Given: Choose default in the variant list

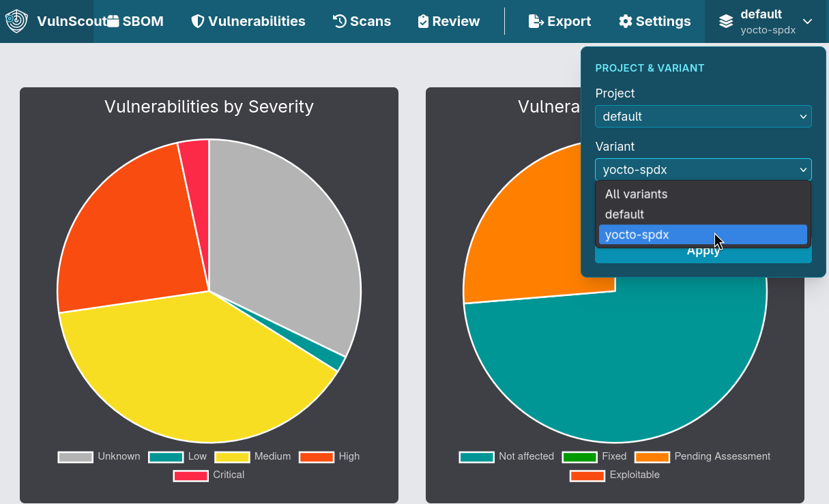Looking at the screenshot, I should [703, 214].
